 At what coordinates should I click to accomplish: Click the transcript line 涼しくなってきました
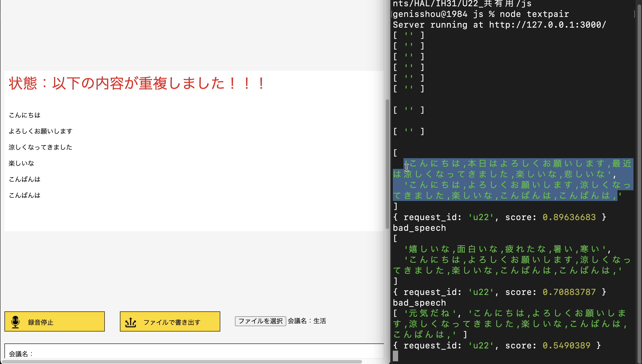click(40, 147)
